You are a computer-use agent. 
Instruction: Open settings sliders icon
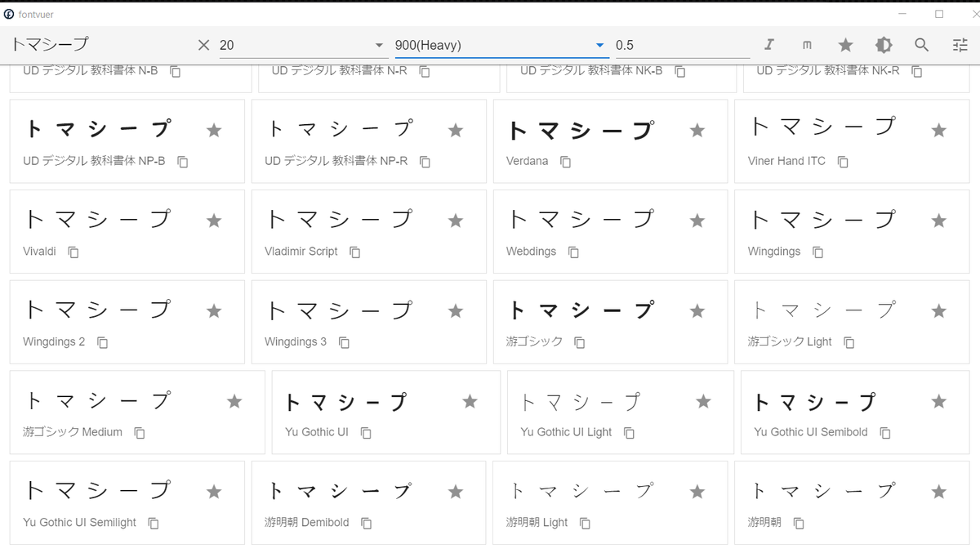[x=960, y=45]
